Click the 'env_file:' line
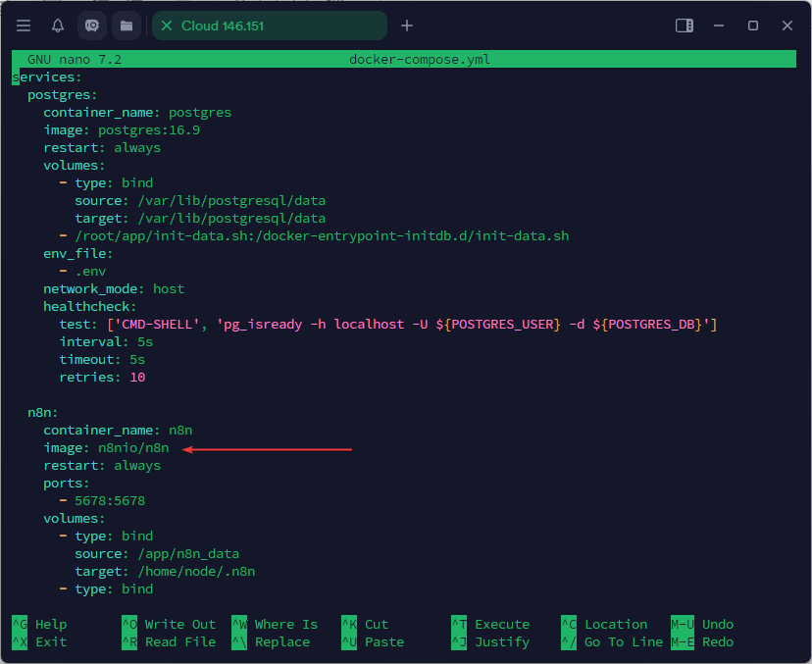This screenshot has height=664, width=812. pyautogui.click(x=77, y=253)
